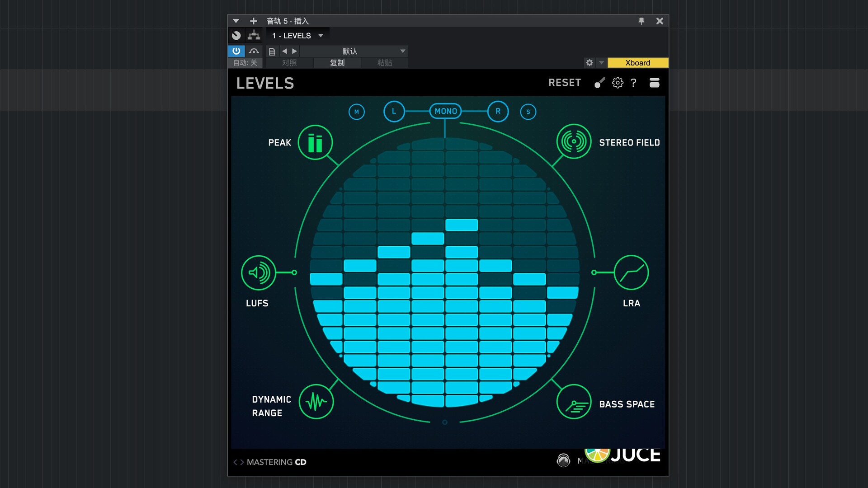Close the plugin window
This screenshot has width=868, height=488.
pos(660,21)
